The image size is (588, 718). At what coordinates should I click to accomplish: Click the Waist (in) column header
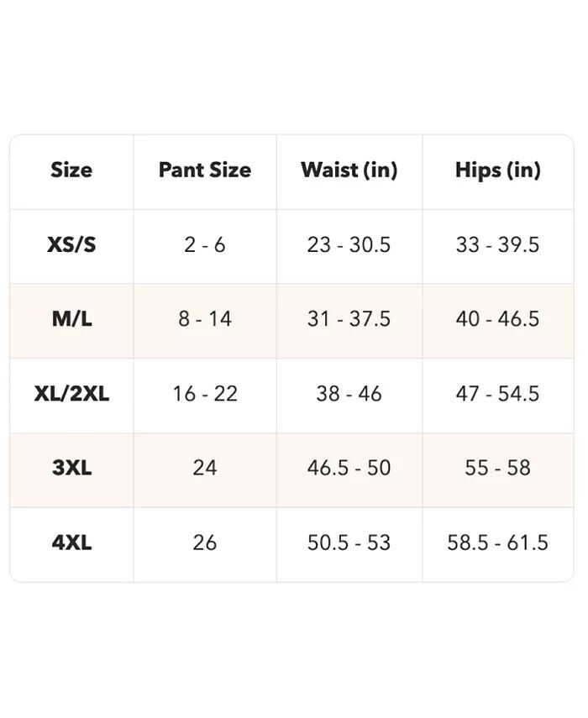[x=349, y=170]
